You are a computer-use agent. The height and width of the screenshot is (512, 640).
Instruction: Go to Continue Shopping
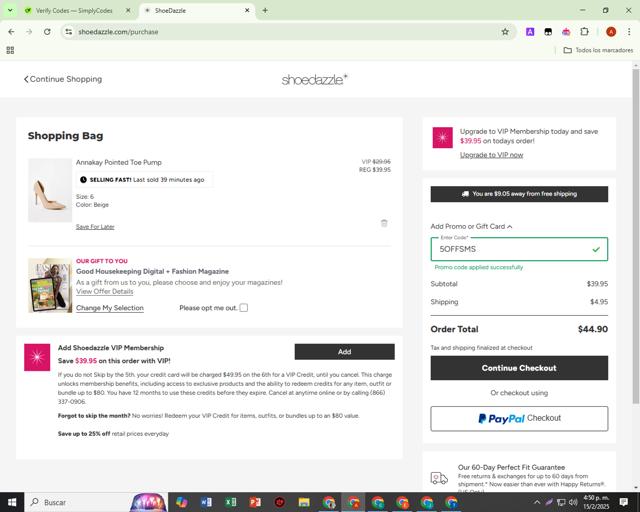(63, 79)
